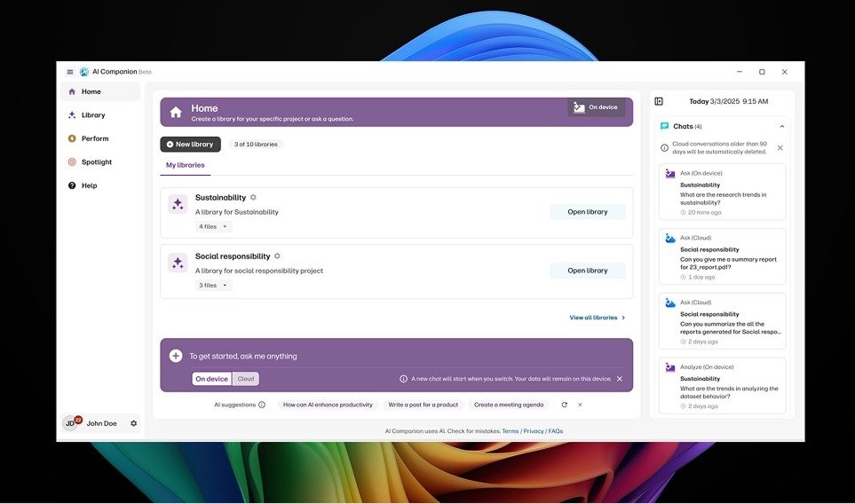855x504 pixels.
Task: Click the On device indicator in banner
Action: coord(596,107)
